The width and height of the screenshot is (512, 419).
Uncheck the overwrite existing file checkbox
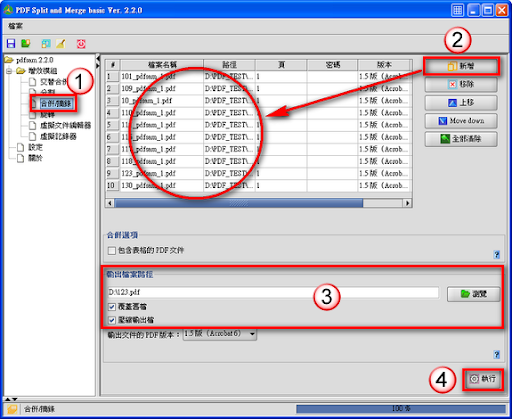[x=112, y=307]
